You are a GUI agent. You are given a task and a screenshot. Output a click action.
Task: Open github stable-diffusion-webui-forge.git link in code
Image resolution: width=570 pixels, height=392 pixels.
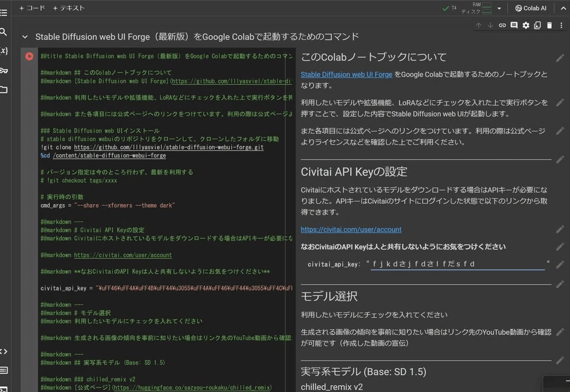tap(169, 147)
